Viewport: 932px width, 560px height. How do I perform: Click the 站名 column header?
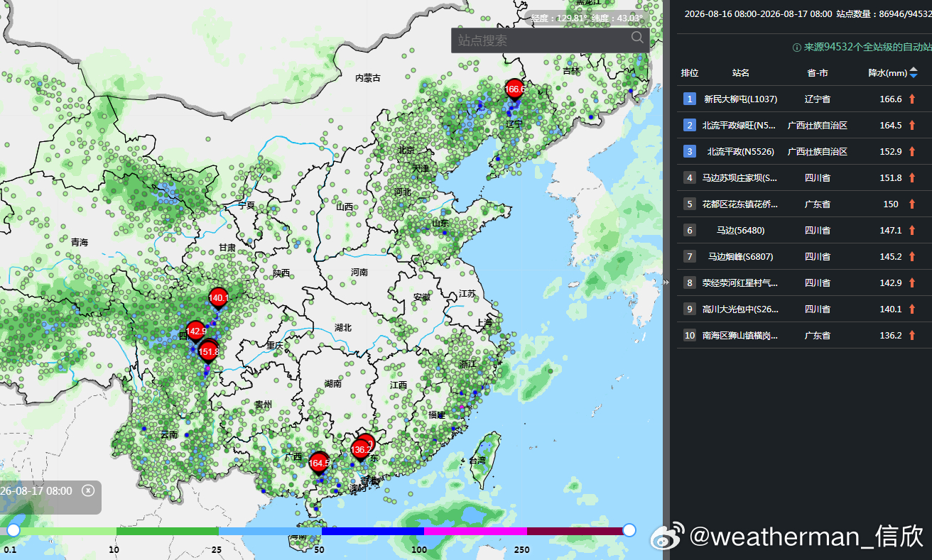pos(741,73)
